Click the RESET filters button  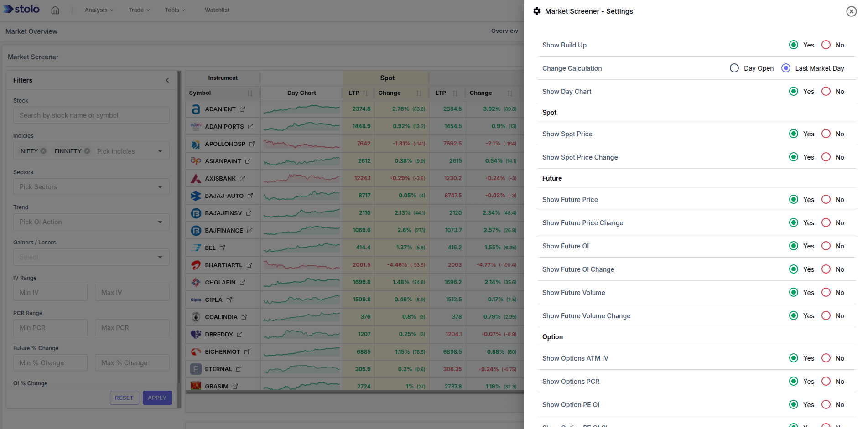coord(124,398)
